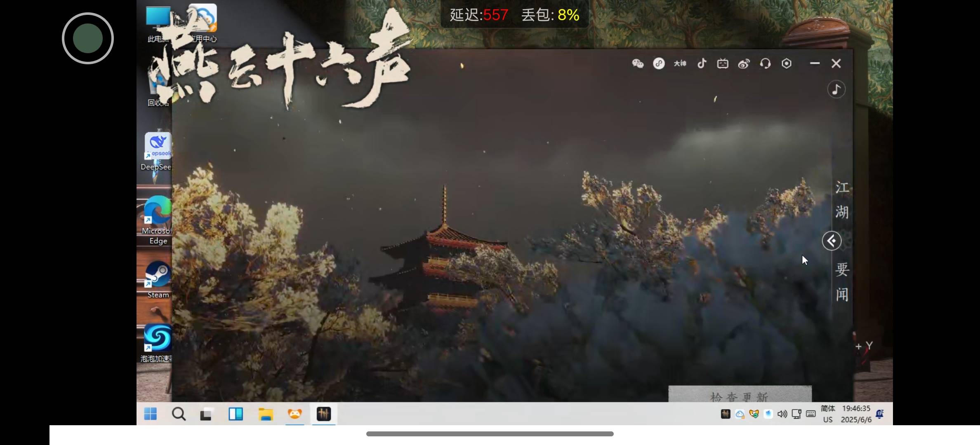Screen dimensions: 980x445
Task: Close the game launcher window
Action: [x=836, y=63]
